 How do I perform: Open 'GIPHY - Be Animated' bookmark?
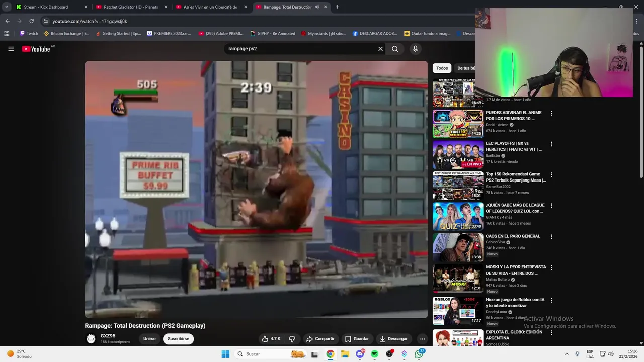pos(272,34)
